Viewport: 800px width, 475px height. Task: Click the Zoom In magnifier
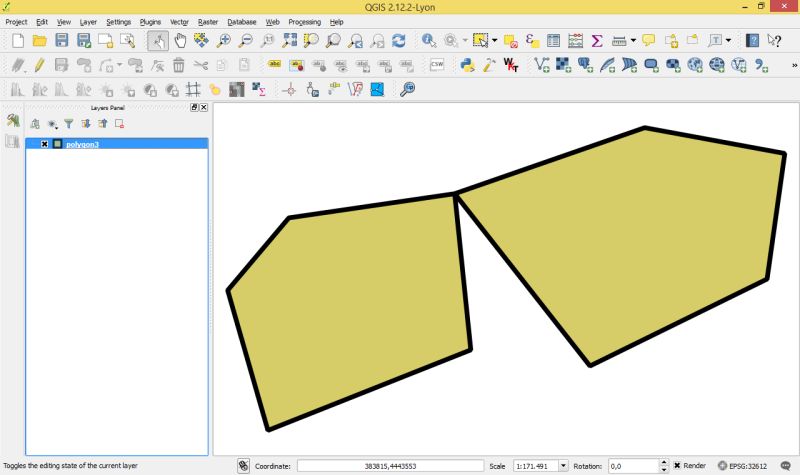click(223, 40)
